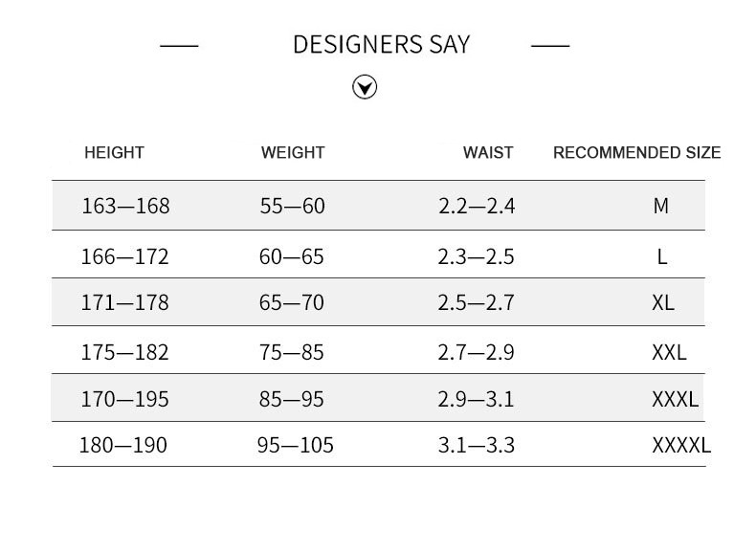Click the 175—182 height cell
The width and height of the screenshot is (756, 552).
click(125, 352)
